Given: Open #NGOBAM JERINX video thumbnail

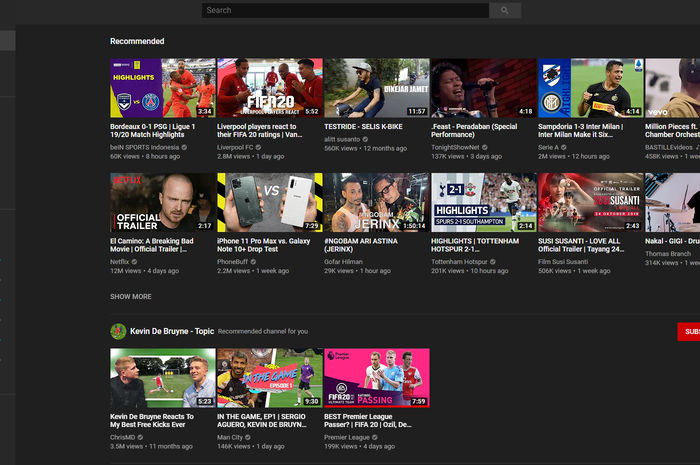Looking at the screenshot, I should click(377, 203).
